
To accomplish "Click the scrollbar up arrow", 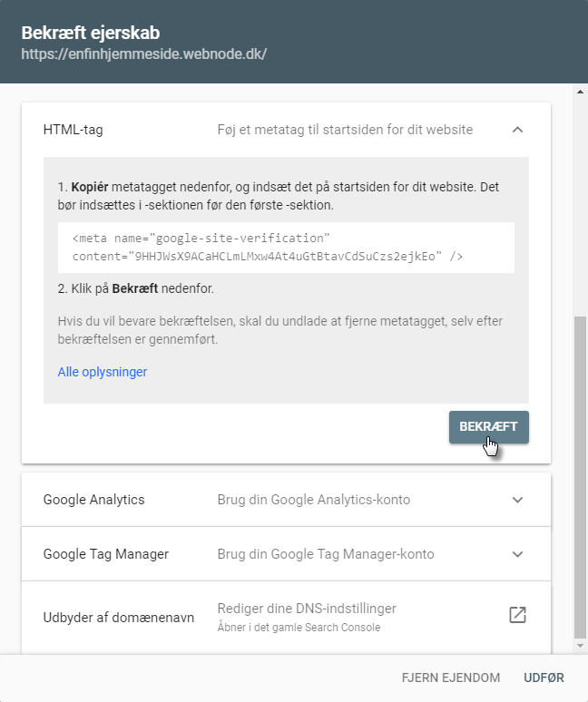I will [x=581, y=92].
